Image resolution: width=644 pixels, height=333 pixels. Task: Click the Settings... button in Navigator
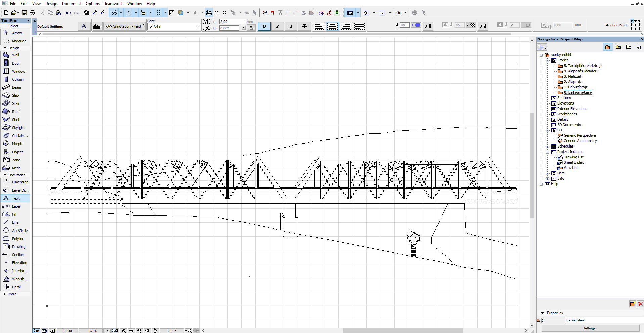(590, 328)
